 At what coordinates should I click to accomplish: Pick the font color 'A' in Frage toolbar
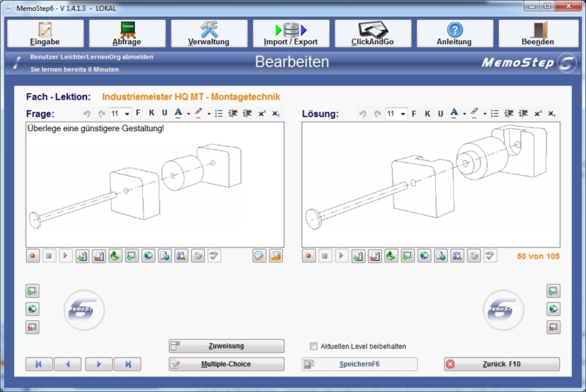point(178,114)
